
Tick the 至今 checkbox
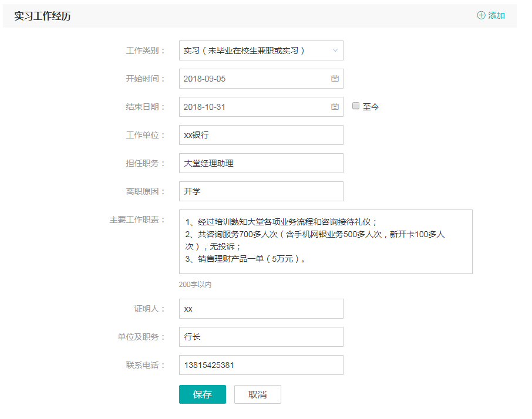tap(356, 106)
